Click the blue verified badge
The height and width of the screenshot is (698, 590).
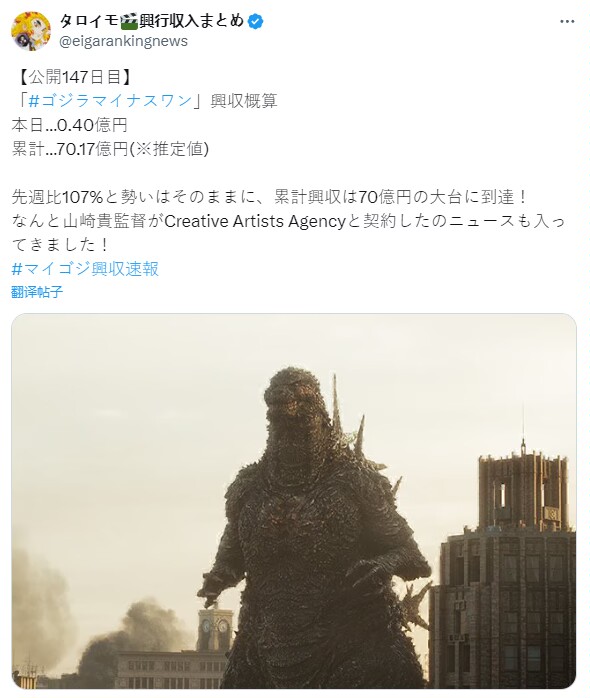[x=255, y=21]
